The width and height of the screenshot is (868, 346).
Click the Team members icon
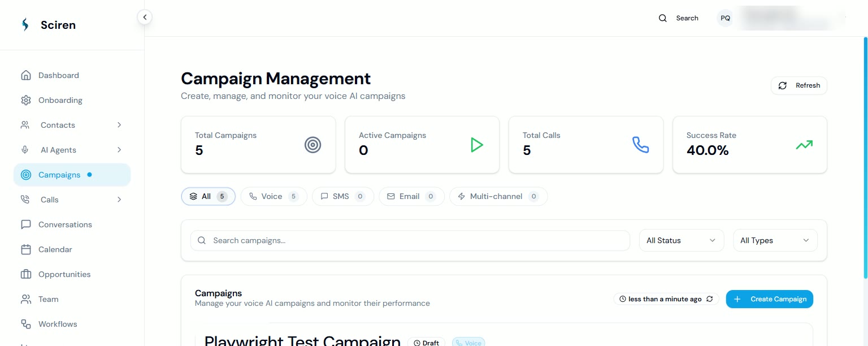point(25,299)
